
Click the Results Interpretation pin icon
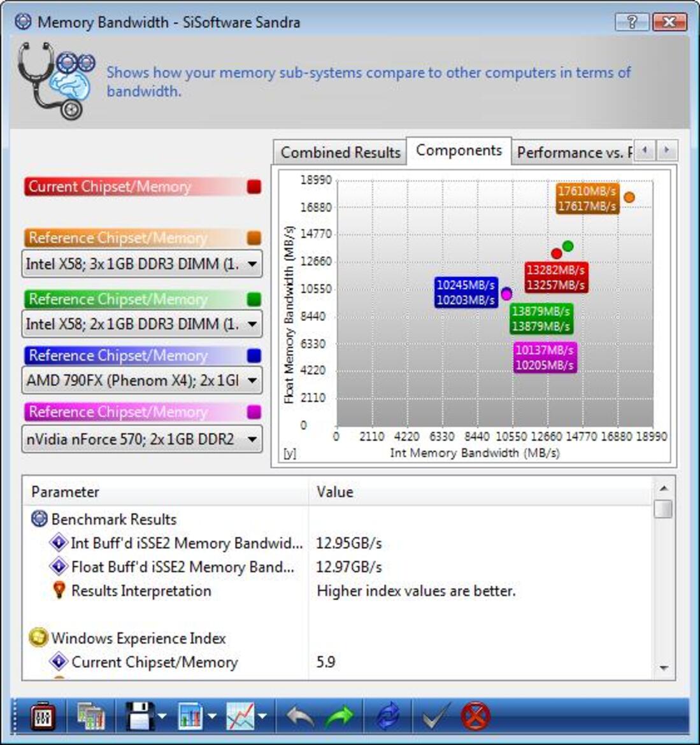tap(59, 590)
